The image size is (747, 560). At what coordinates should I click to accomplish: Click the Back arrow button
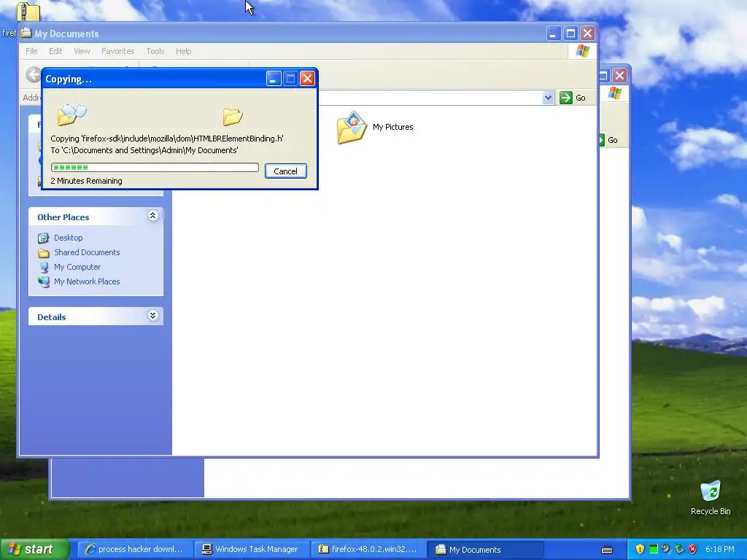coord(34,75)
